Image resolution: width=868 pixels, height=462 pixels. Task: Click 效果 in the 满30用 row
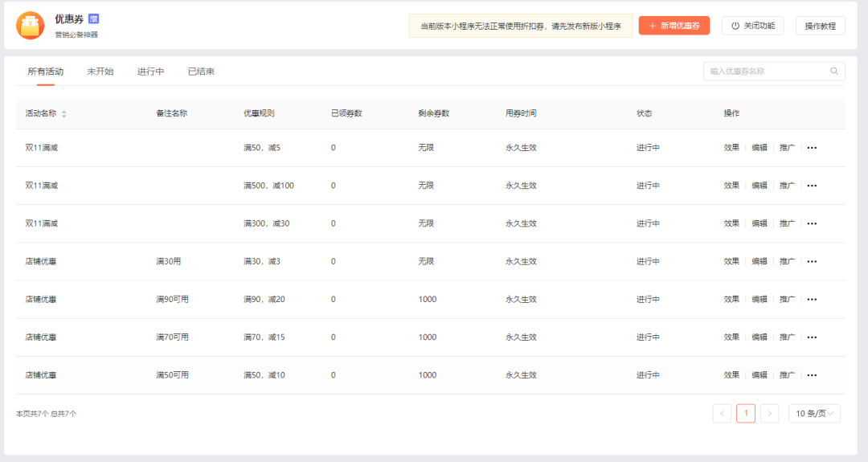pyautogui.click(x=731, y=261)
